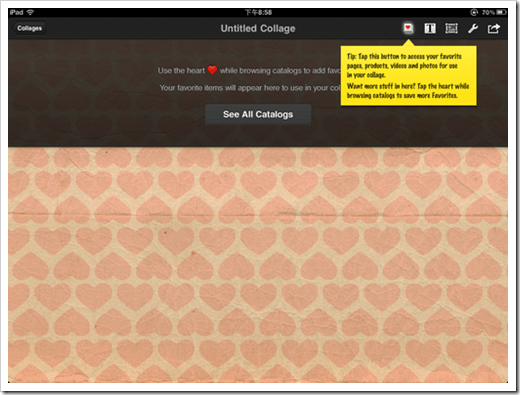Tap the battery indicator icon
Screen dimensions: 520x395
(x=501, y=13)
